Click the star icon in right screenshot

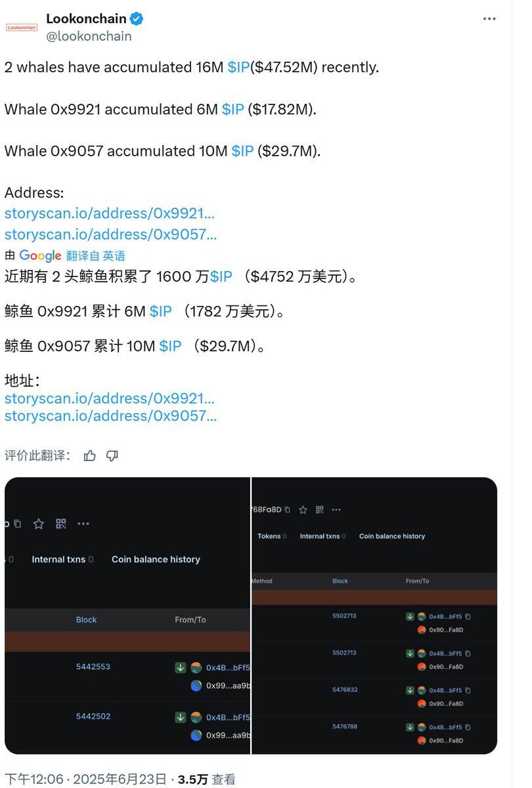303,510
